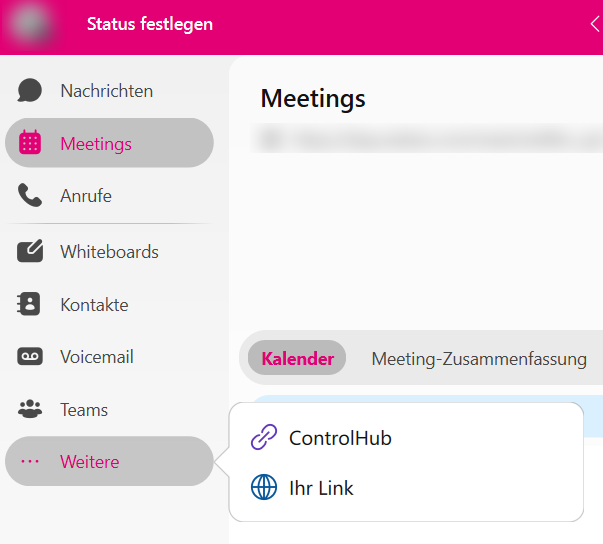Choose Ihr Link from the popup menu
The image size is (603, 544).
[x=321, y=488]
